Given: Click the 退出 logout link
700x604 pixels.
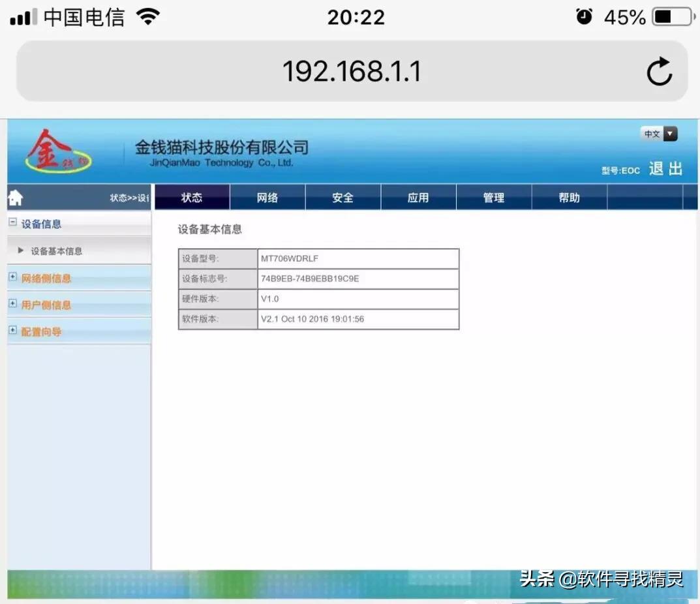Looking at the screenshot, I should (x=666, y=168).
